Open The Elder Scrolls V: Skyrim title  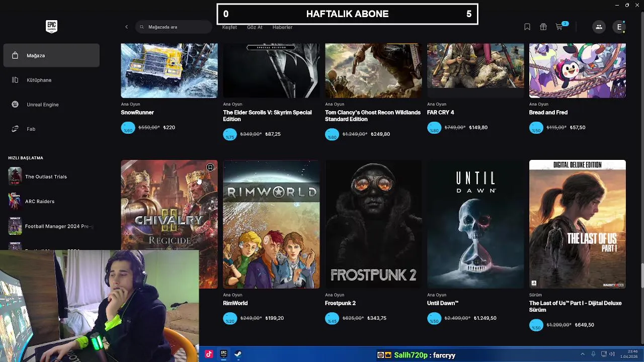point(267,116)
